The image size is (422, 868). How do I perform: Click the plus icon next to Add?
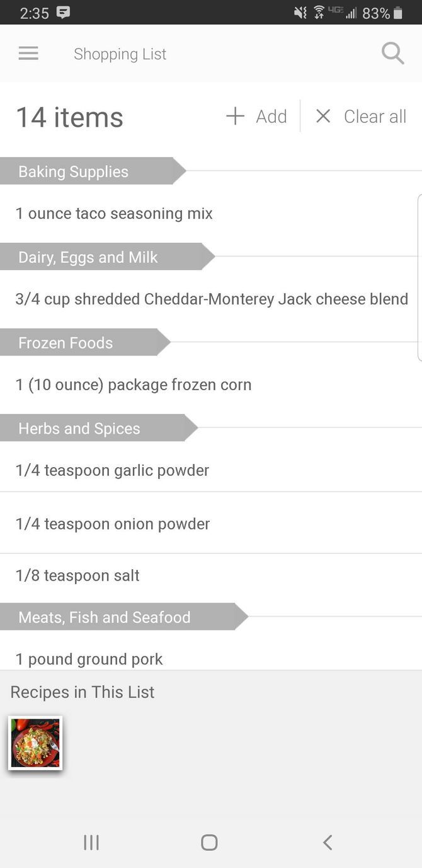234,116
